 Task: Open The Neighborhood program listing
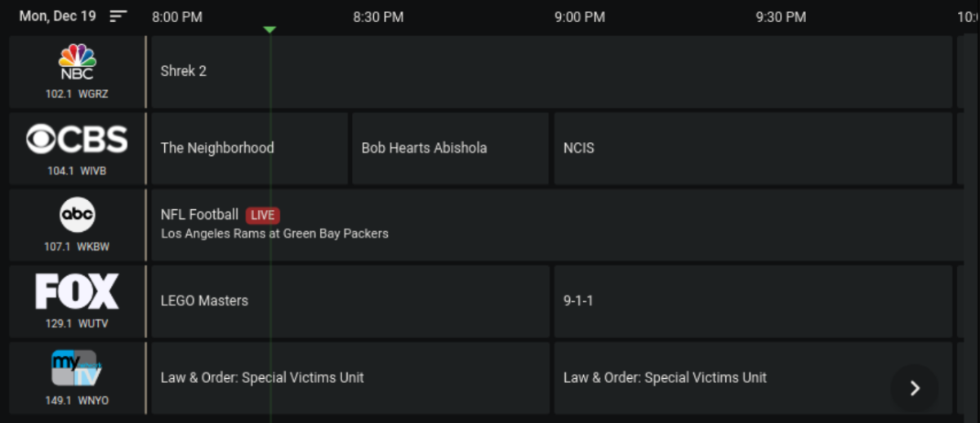pyautogui.click(x=249, y=148)
